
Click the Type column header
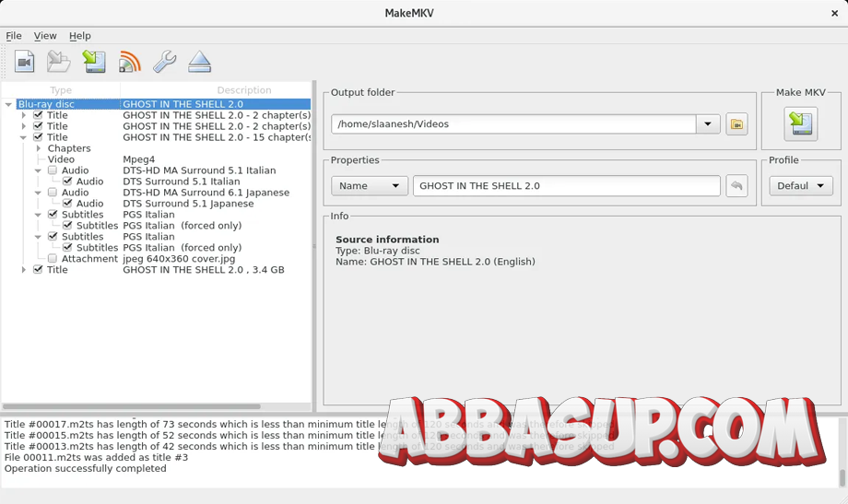pos(61,89)
